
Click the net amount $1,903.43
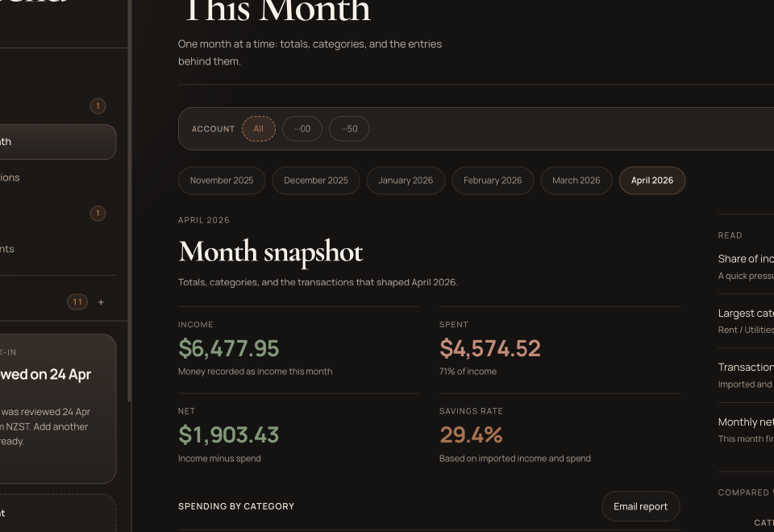(228, 434)
